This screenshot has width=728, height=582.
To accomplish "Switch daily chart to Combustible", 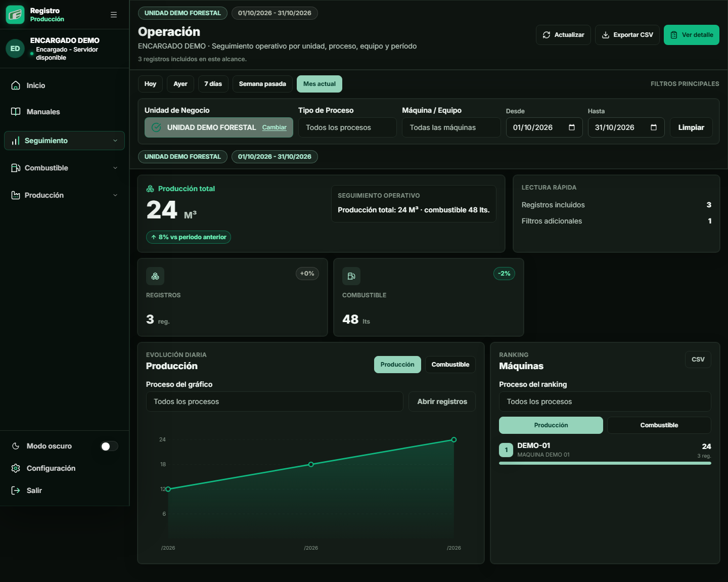I will pyautogui.click(x=450, y=365).
